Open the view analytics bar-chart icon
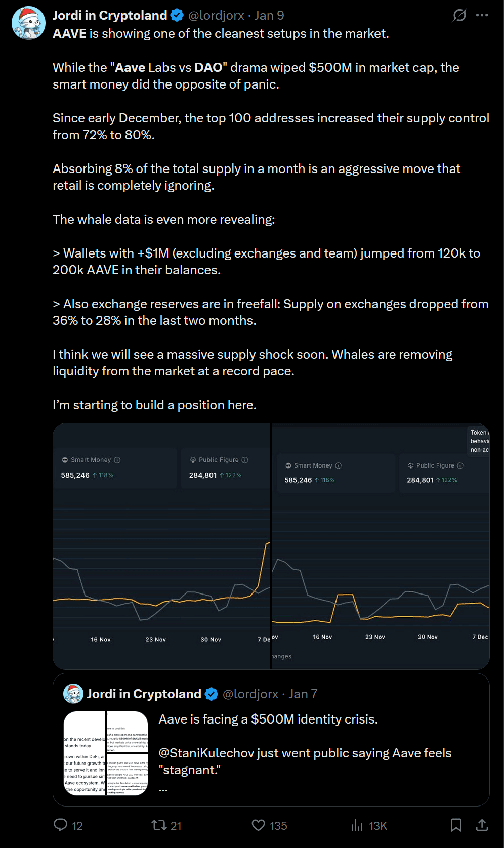This screenshot has width=504, height=848. [x=357, y=825]
